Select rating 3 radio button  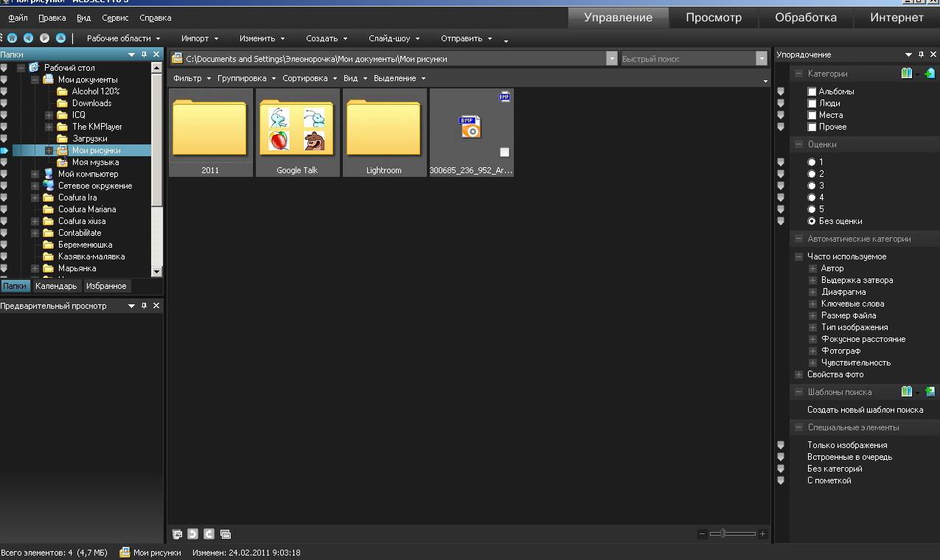[812, 186]
